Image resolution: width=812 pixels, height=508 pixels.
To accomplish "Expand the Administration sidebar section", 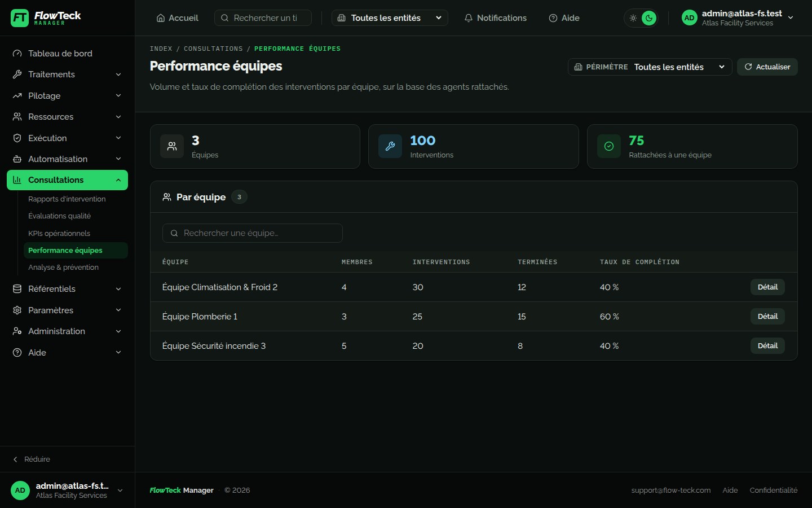I will [x=67, y=331].
